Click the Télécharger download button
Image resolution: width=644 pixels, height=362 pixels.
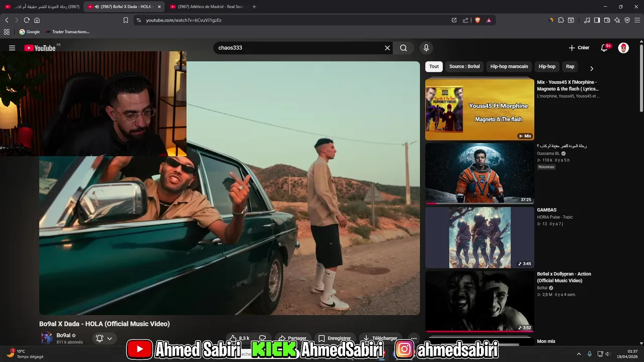pos(380,338)
